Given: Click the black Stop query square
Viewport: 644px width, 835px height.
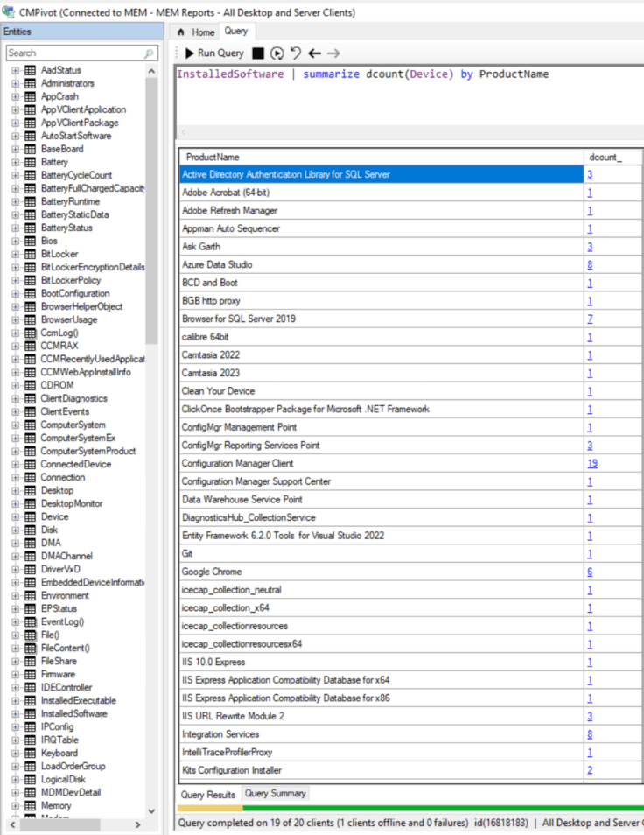Looking at the screenshot, I should point(257,53).
